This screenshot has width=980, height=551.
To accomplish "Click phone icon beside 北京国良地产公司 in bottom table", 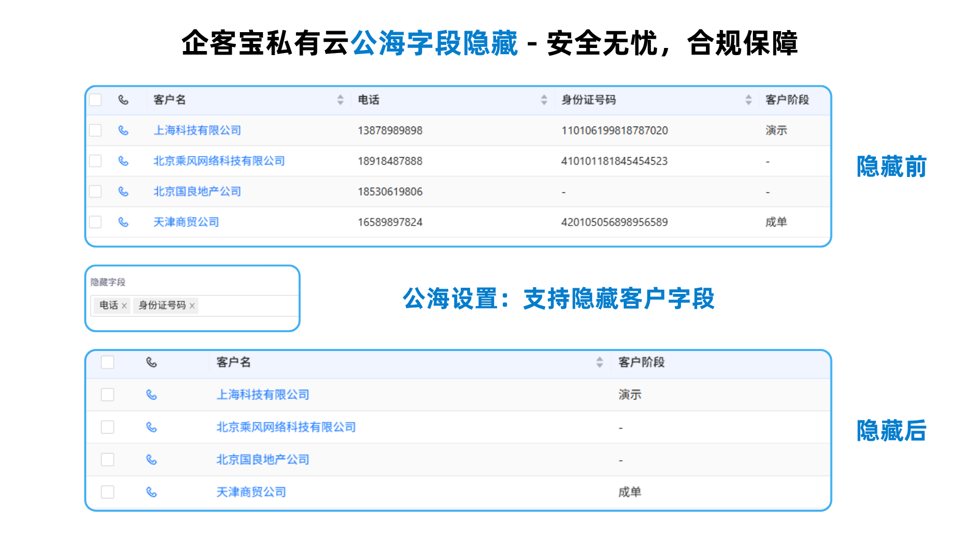I will click(152, 460).
